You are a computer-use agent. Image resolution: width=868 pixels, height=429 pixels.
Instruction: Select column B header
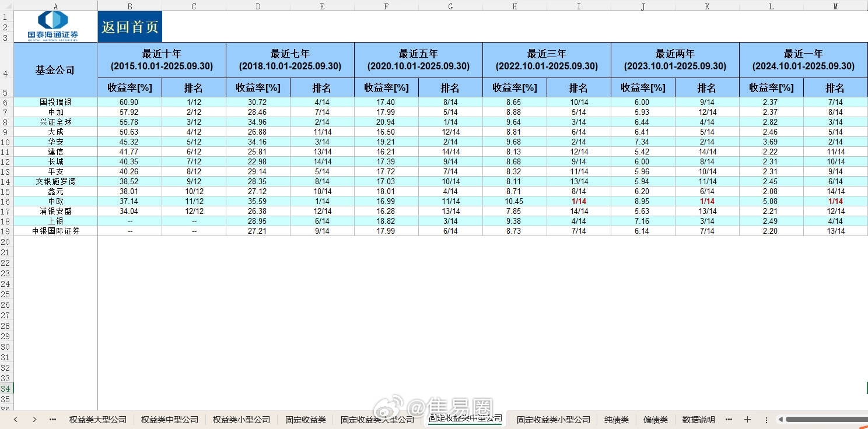tap(129, 6)
